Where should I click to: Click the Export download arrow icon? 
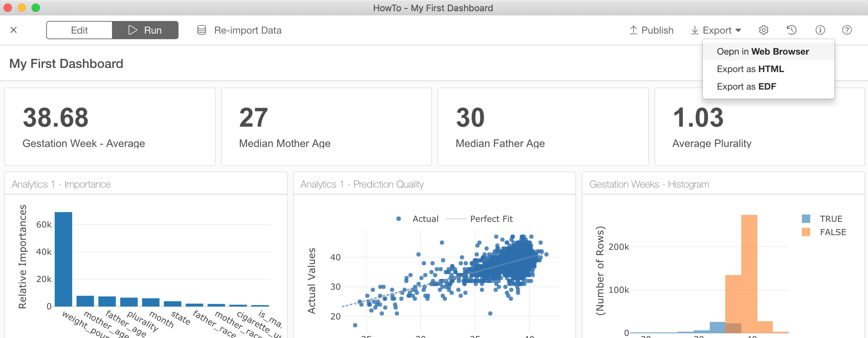pyautogui.click(x=695, y=30)
